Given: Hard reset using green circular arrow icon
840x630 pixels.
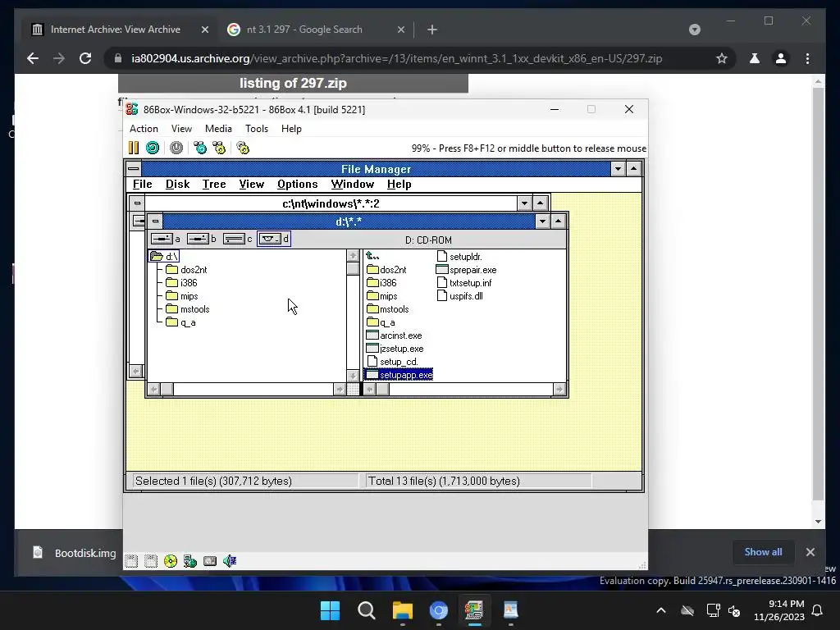Looking at the screenshot, I should tap(153, 148).
